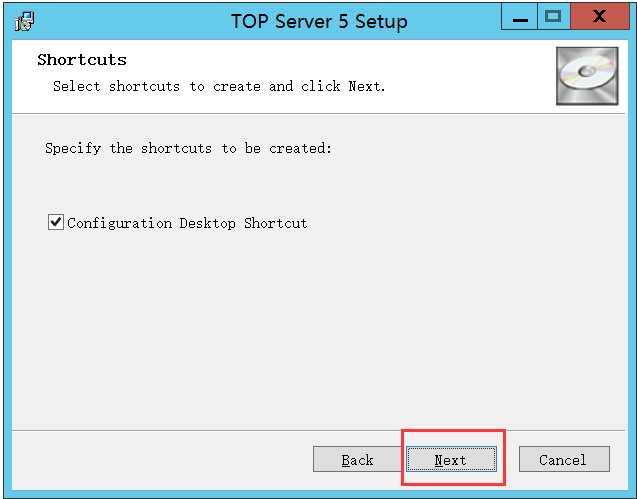
Task: Click the installer icon in the title bar
Action: [25, 20]
